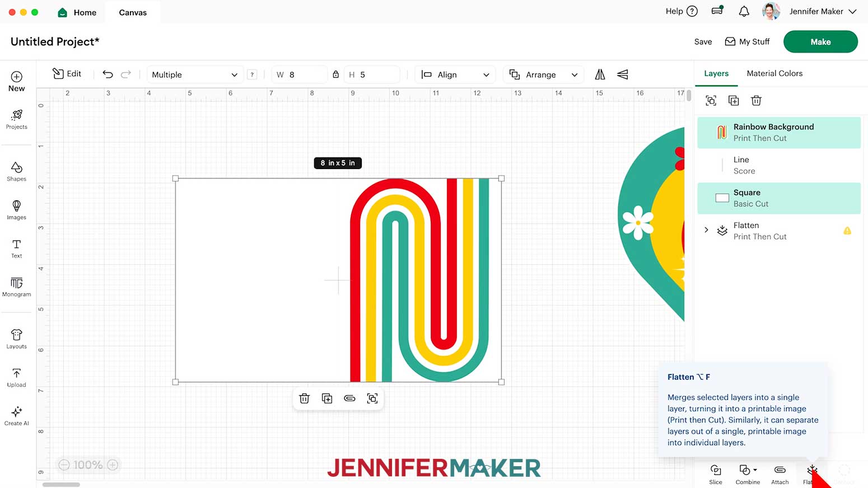Click Save
The width and height of the screenshot is (868, 488).
tap(703, 42)
